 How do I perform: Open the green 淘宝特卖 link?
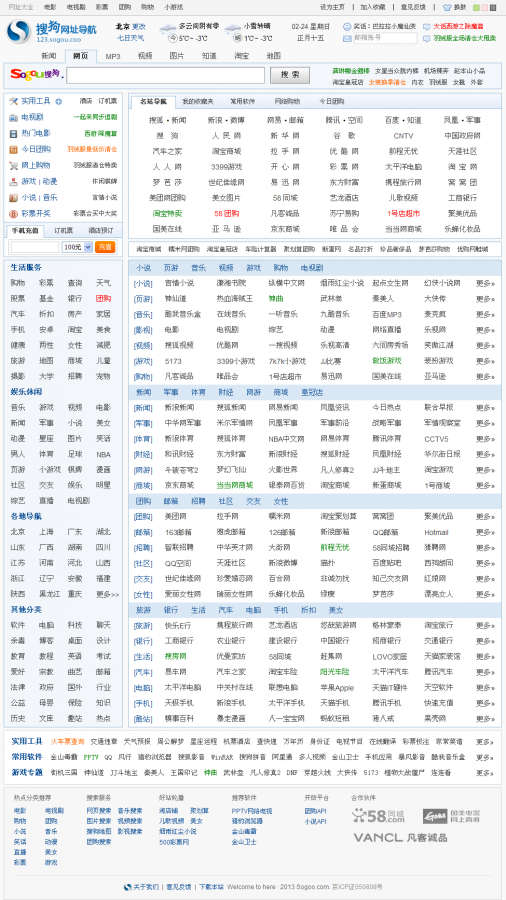tap(167, 213)
